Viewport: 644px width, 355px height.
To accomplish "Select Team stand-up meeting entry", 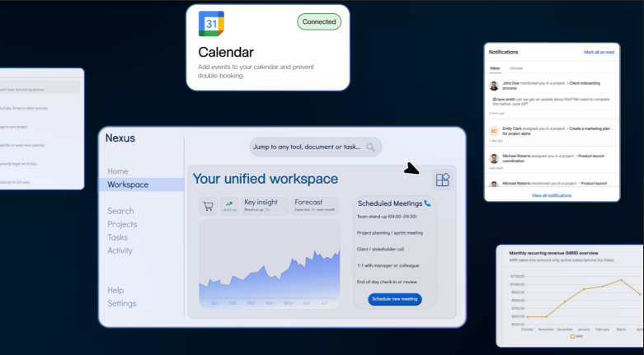I will click(387, 217).
